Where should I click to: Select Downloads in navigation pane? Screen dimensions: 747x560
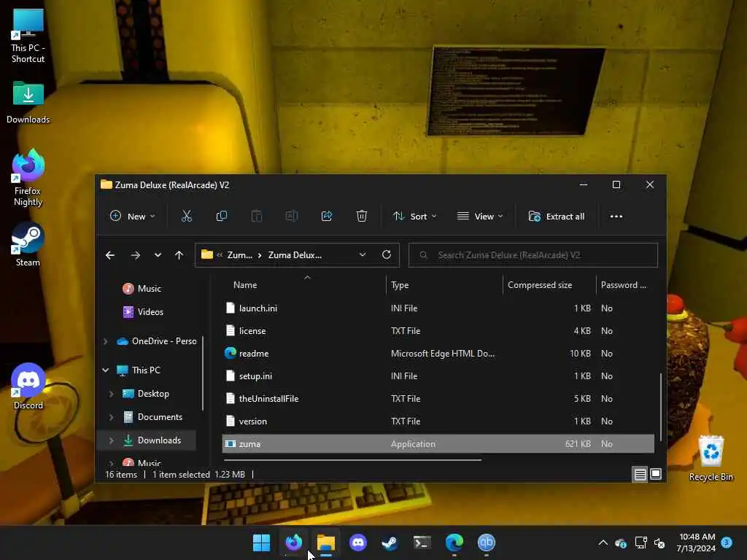click(x=159, y=440)
